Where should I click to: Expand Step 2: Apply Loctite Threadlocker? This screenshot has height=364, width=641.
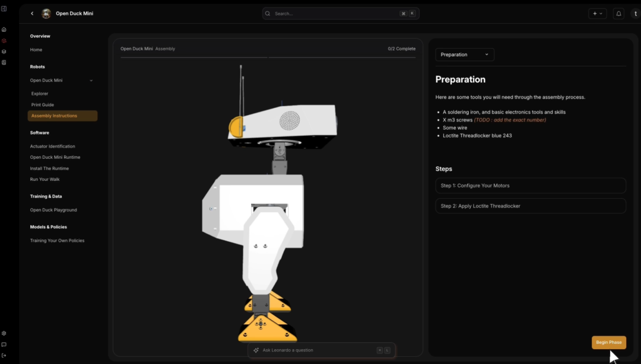(x=531, y=206)
